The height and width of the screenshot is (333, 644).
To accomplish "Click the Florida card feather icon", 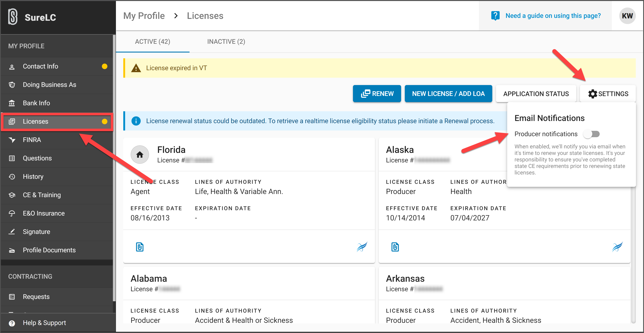I will click(x=362, y=247).
